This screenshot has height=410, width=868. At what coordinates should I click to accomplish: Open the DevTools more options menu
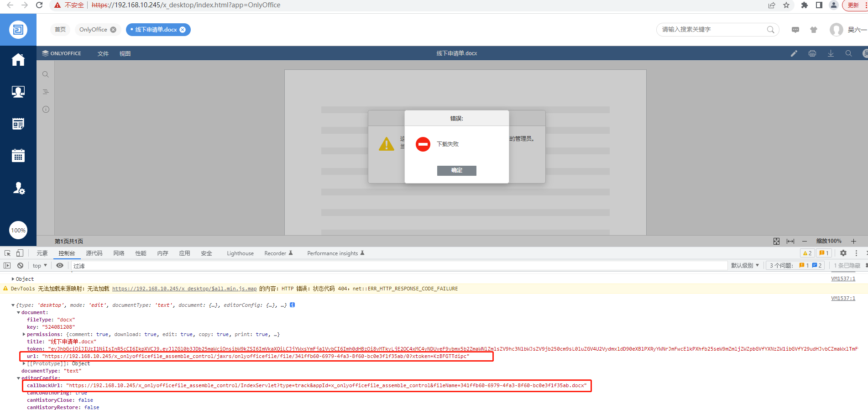click(856, 253)
